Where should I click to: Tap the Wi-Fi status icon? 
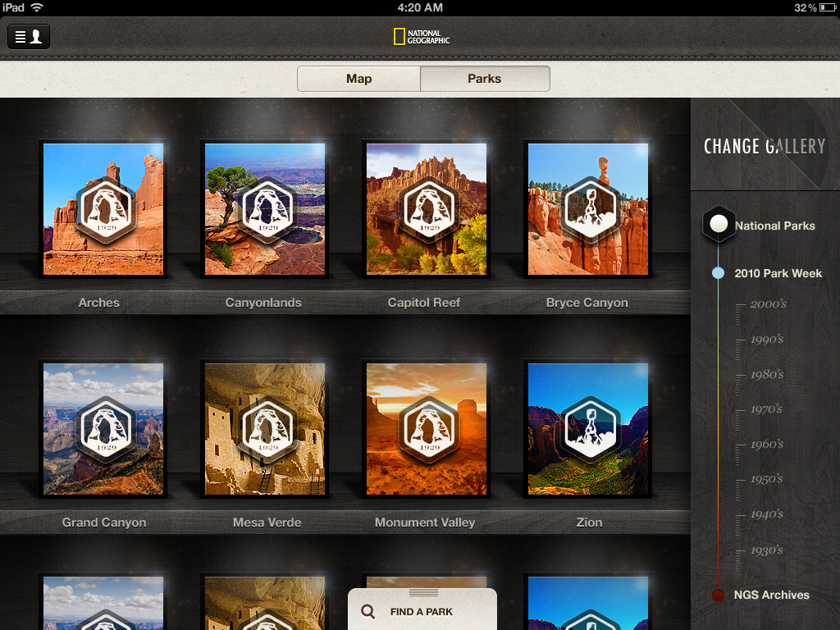click(37, 7)
